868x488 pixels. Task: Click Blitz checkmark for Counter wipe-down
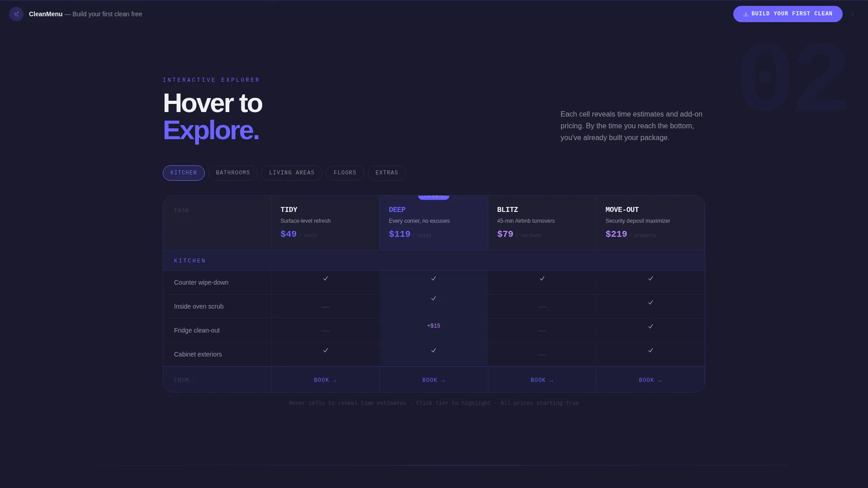tap(542, 279)
